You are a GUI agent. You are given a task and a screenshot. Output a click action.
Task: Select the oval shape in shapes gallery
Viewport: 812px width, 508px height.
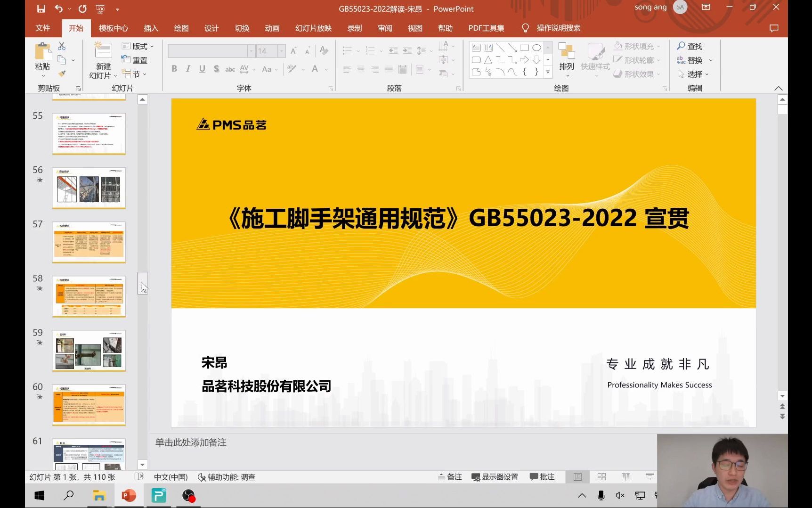[536, 48]
